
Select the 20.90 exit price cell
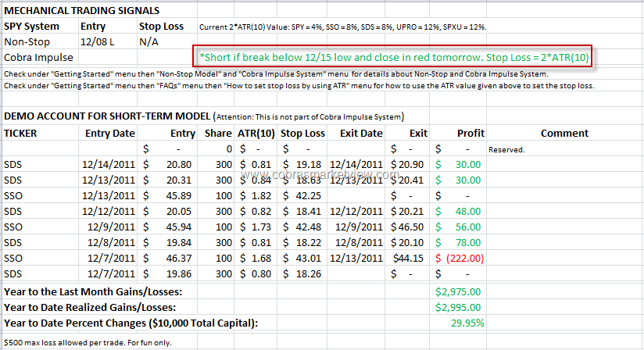coord(407,165)
